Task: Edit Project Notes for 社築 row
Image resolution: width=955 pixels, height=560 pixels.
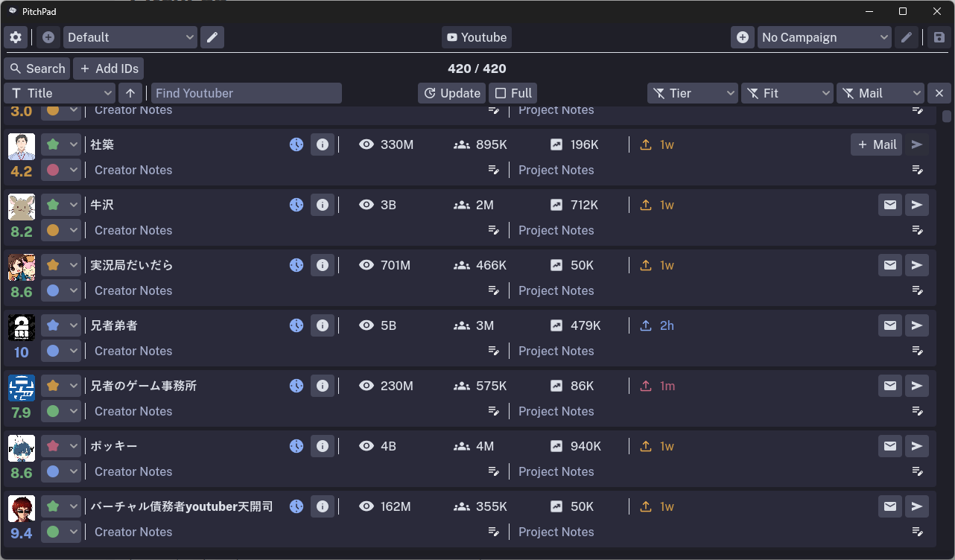Action: point(918,170)
